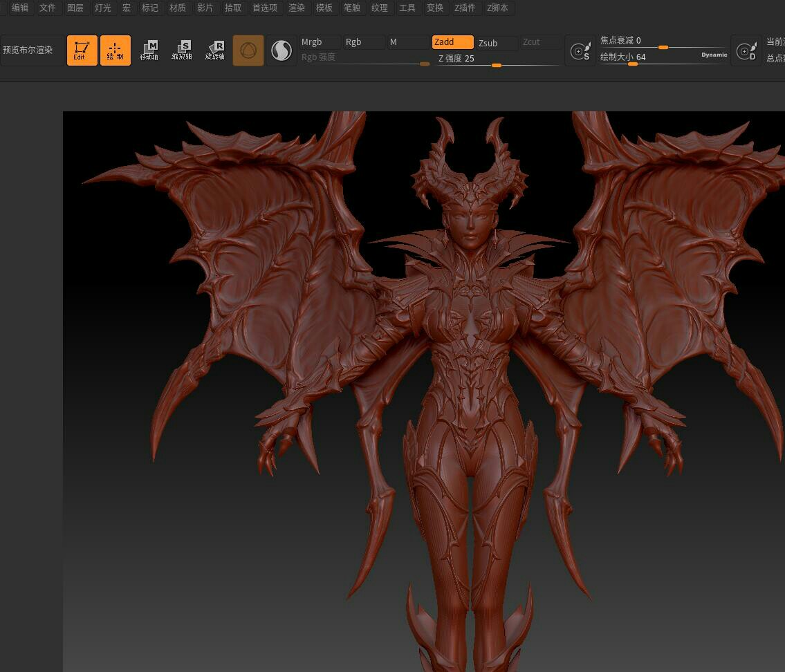Open the 笔触 (Stroke) menu
Viewport: 785px width, 672px height.
coord(352,8)
